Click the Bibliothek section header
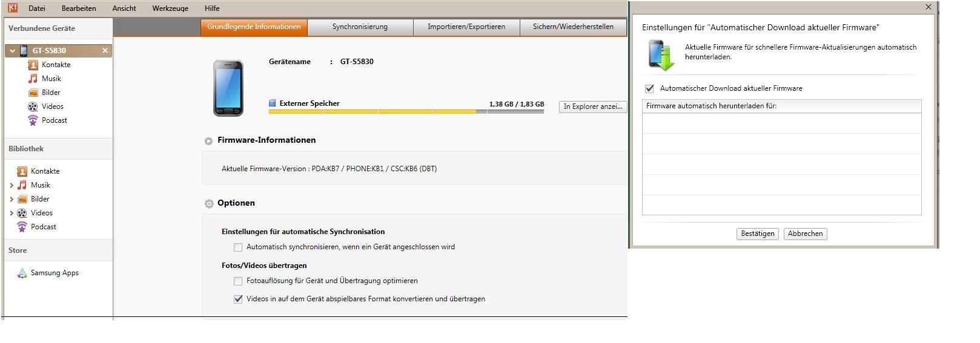980x343 pixels. pyautogui.click(x=58, y=149)
